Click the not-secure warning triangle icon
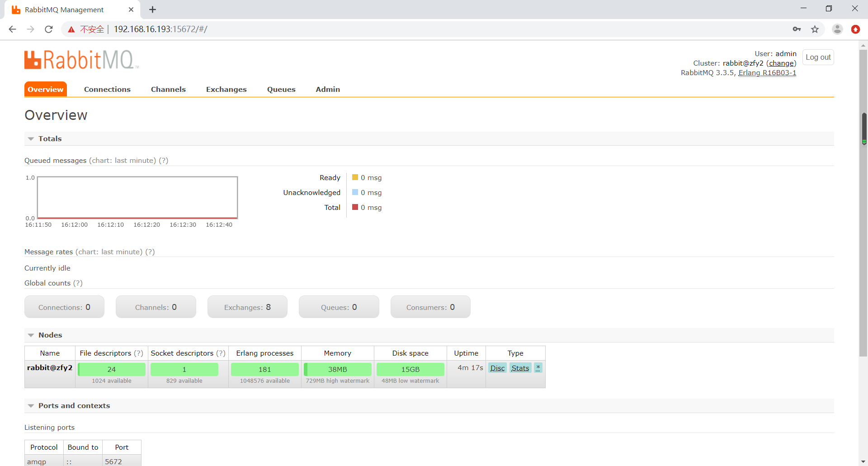This screenshot has height=466, width=868. pos(71,29)
